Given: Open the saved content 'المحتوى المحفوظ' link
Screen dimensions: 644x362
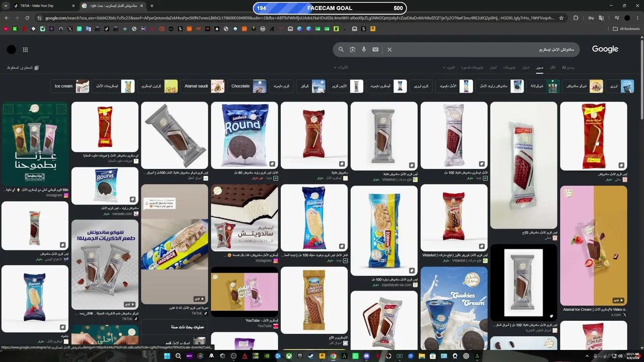Looking at the screenshot, I should [23, 67].
